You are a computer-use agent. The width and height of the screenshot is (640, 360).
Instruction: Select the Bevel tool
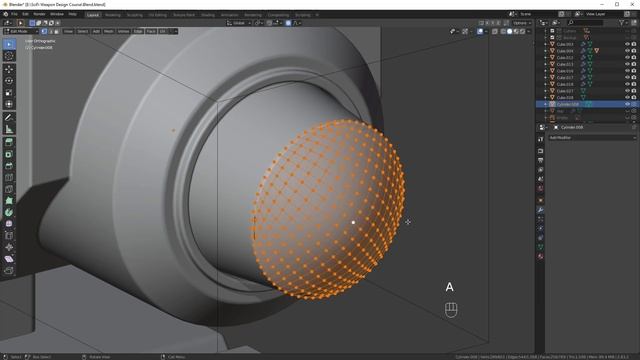(9, 166)
